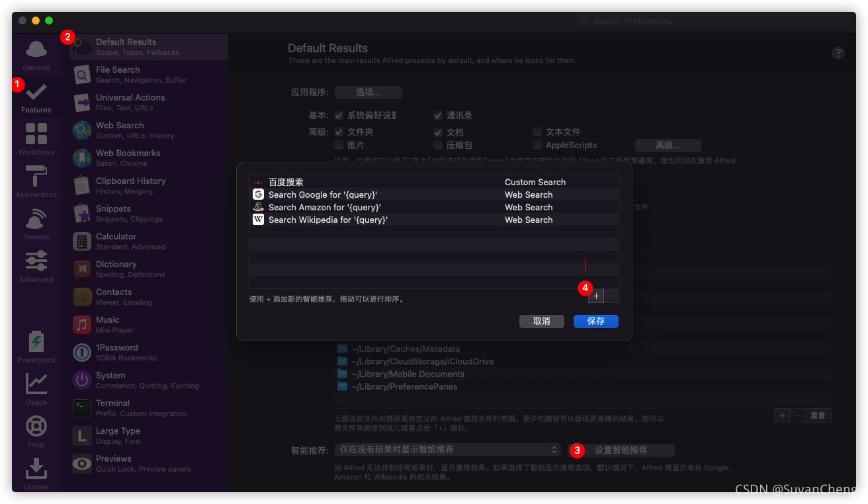The height and width of the screenshot is (504, 868).
Task: Click 取消 button in dialog
Action: point(541,321)
